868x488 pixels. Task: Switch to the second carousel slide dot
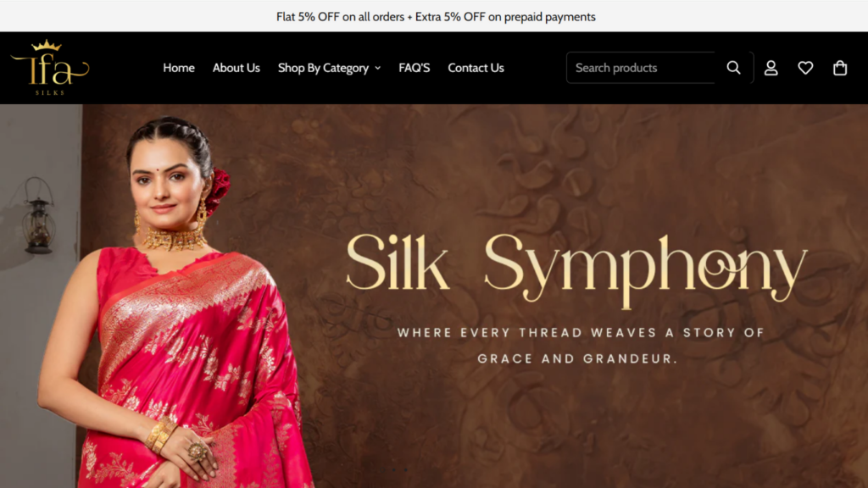tap(394, 469)
